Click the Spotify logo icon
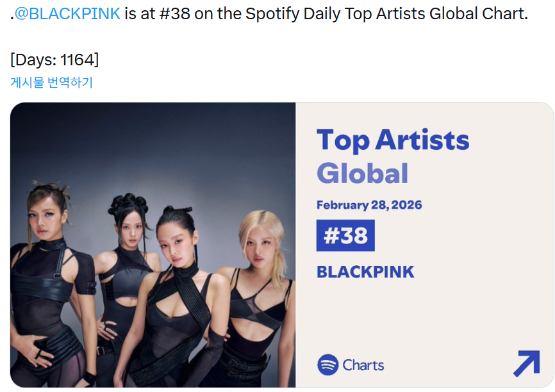The width and height of the screenshot is (555, 392). pos(327,365)
